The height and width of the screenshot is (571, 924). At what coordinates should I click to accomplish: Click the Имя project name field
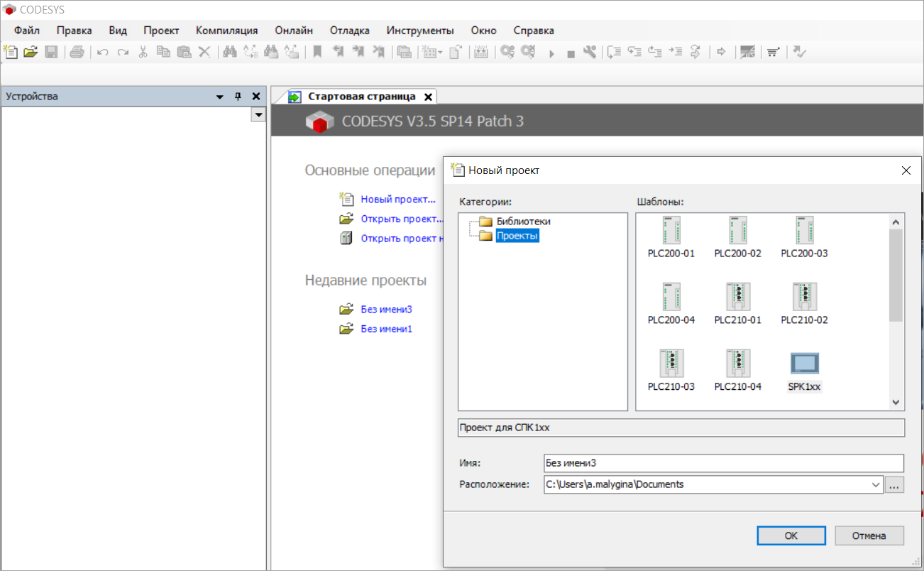click(x=723, y=463)
